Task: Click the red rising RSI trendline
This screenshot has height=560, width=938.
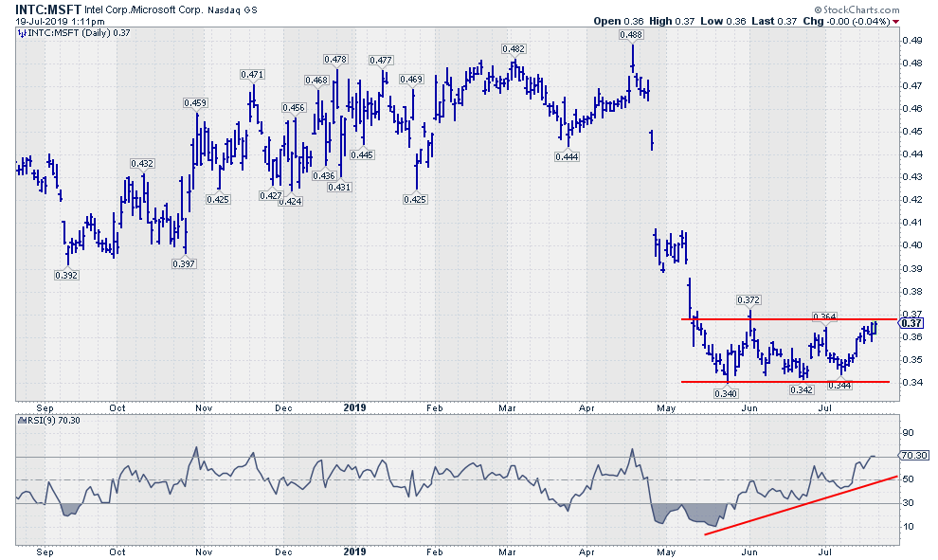Action: click(802, 505)
